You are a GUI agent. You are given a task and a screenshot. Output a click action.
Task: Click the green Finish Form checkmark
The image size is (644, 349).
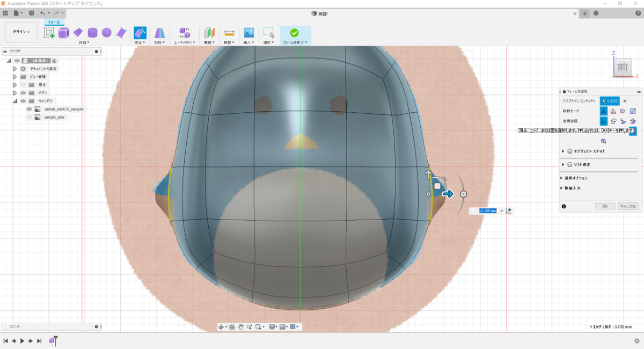point(294,33)
